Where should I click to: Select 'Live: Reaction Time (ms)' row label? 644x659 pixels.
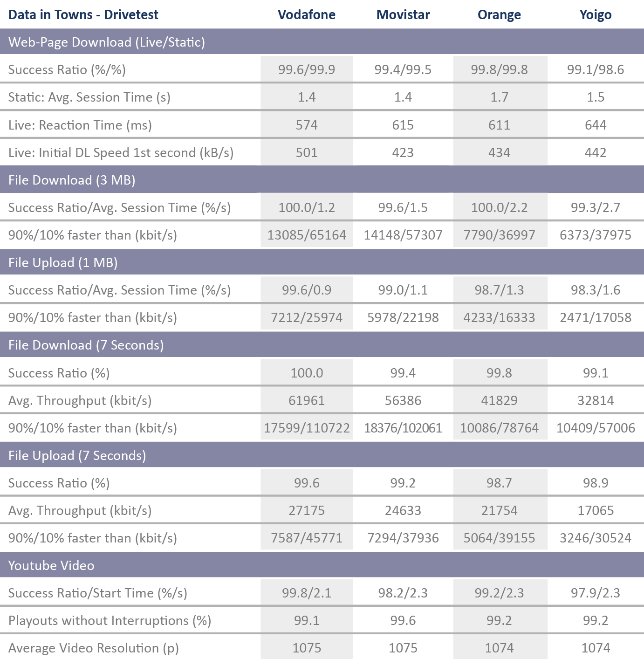80,125
